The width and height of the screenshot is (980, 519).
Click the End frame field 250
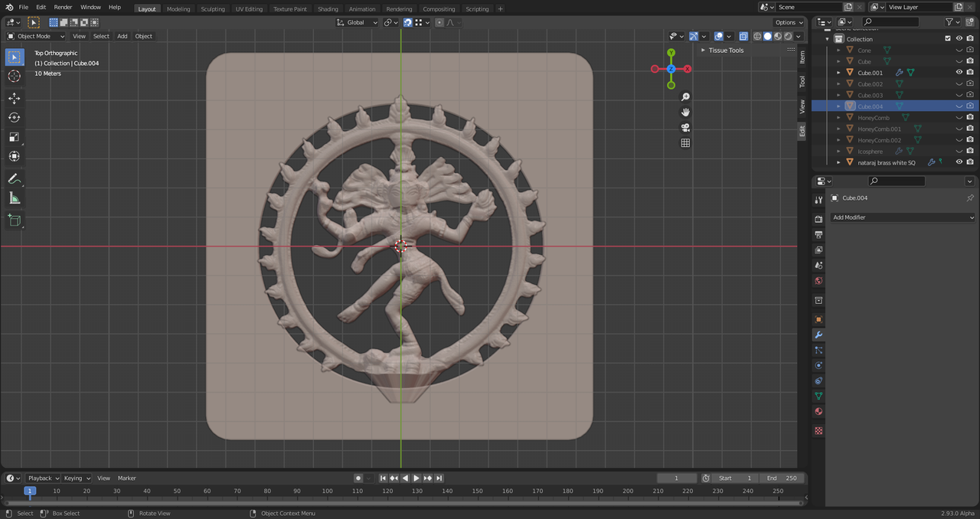tap(782, 478)
